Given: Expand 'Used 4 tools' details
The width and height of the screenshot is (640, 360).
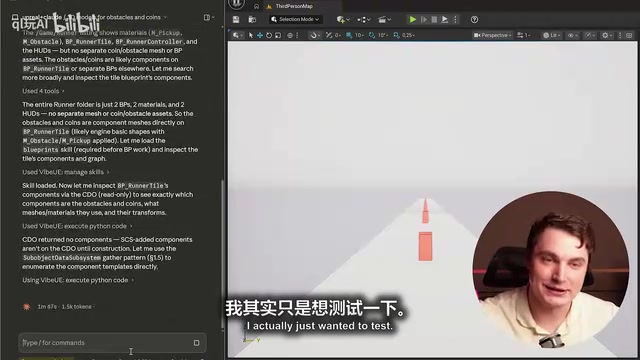Looking at the screenshot, I should [x=43, y=91].
